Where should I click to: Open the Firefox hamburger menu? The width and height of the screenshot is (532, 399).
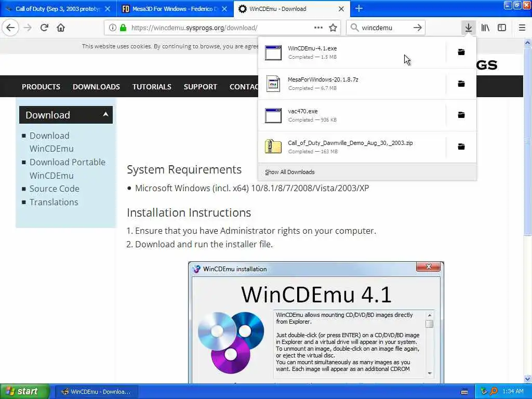522,28
